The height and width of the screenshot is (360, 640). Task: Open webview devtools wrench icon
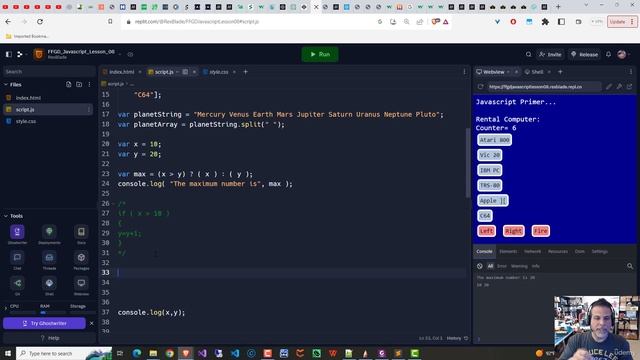[619, 87]
